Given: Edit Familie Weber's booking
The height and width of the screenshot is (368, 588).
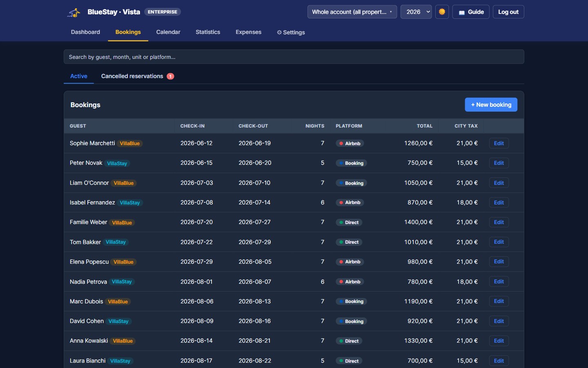Looking at the screenshot, I should (499, 222).
